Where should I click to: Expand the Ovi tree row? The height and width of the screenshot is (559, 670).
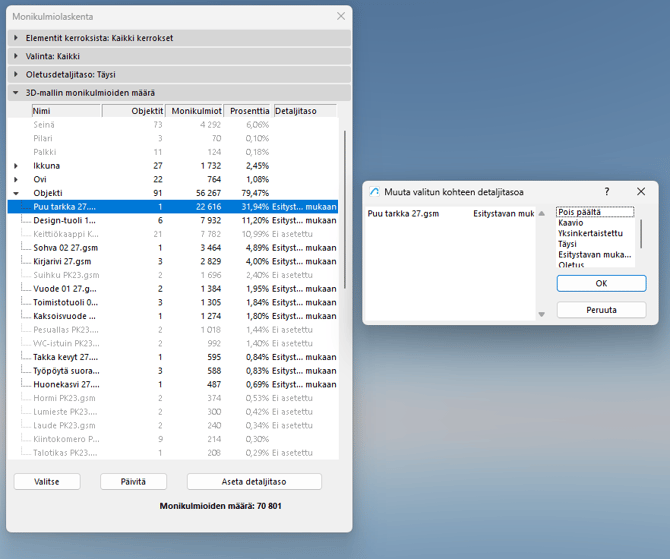pos(16,179)
